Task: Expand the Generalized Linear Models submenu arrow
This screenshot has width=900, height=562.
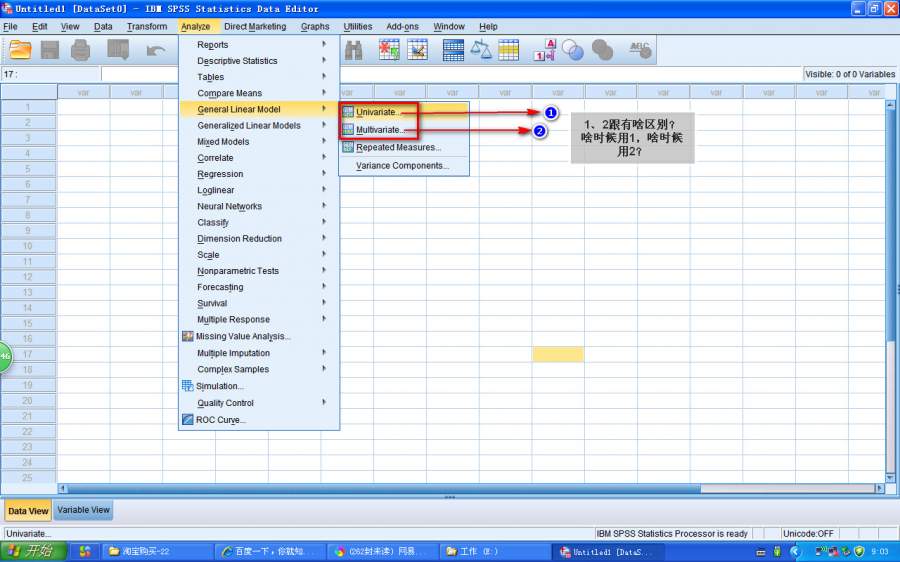Action: pyautogui.click(x=324, y=125)
